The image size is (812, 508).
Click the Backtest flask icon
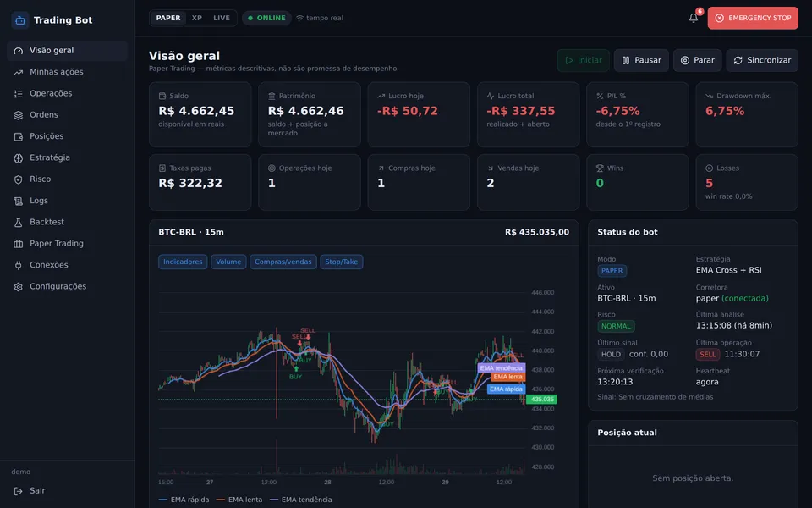pos(18,223)
